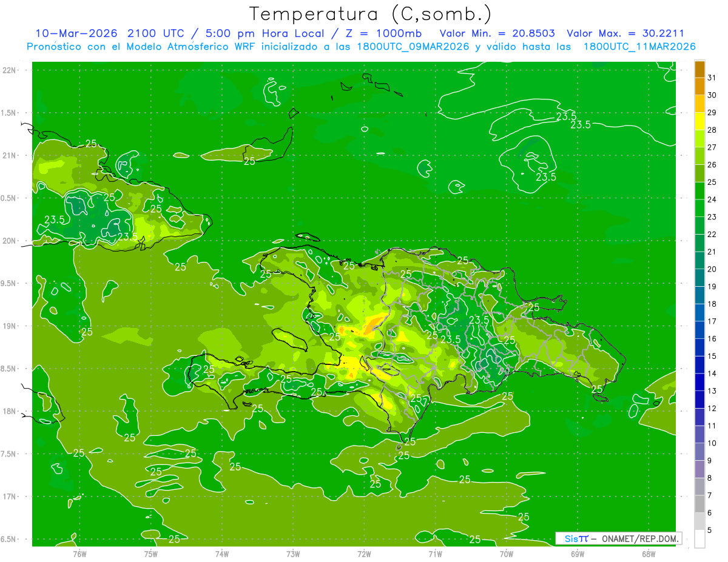The width and height of the screenshot is (728, 562).
Task: Click the "17N" latitude axis label
Action: pyautogui.click(x=8, y=497)
